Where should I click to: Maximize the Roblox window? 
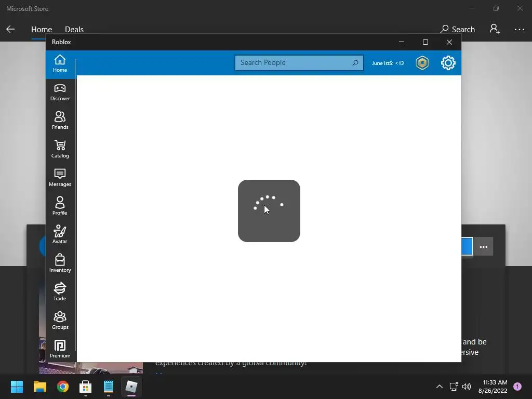pos(425,42)
